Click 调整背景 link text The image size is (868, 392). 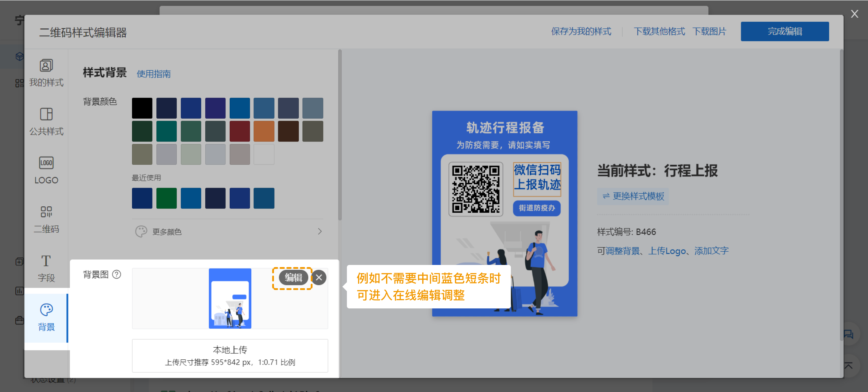(622, 251)
